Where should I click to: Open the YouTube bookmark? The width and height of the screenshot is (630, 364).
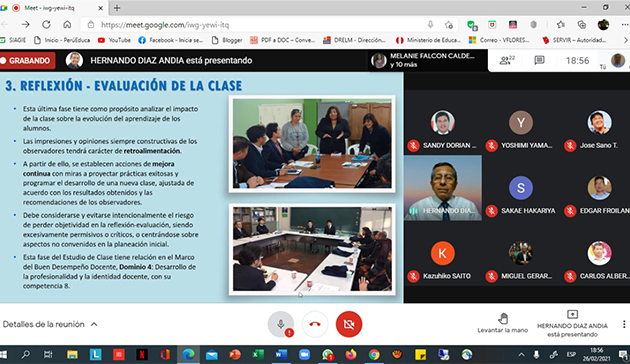pos(115,40)
